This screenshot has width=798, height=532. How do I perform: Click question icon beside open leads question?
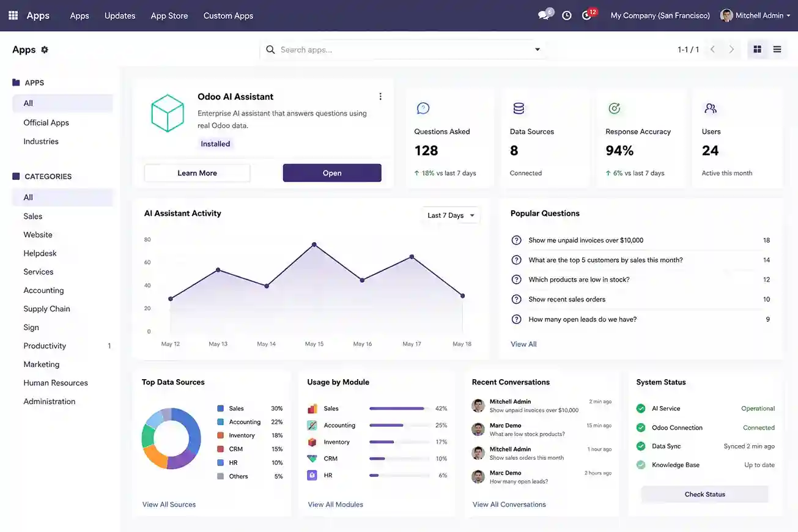tap(516, 319)
